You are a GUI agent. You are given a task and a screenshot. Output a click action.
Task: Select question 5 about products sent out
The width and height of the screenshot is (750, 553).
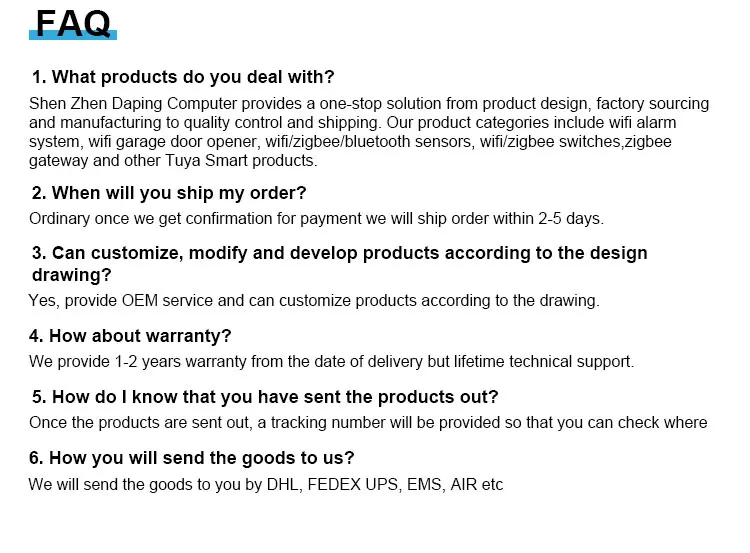265,396
